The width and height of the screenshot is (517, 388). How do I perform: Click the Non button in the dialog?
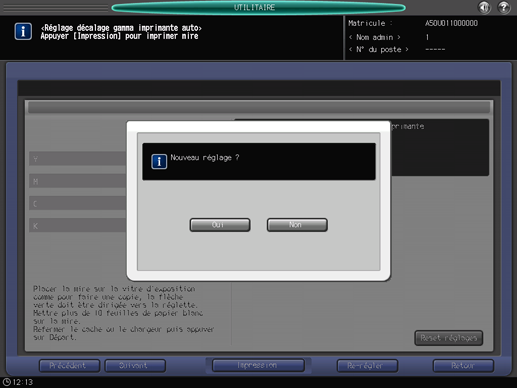297,225
